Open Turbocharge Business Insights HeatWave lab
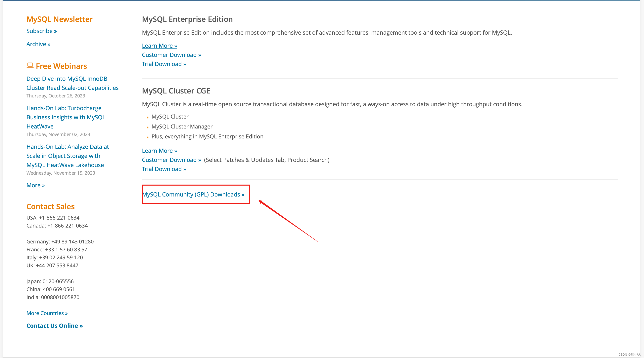Image resolution: width=644 pixels, height=358 pixels. [x=66, y=117]
